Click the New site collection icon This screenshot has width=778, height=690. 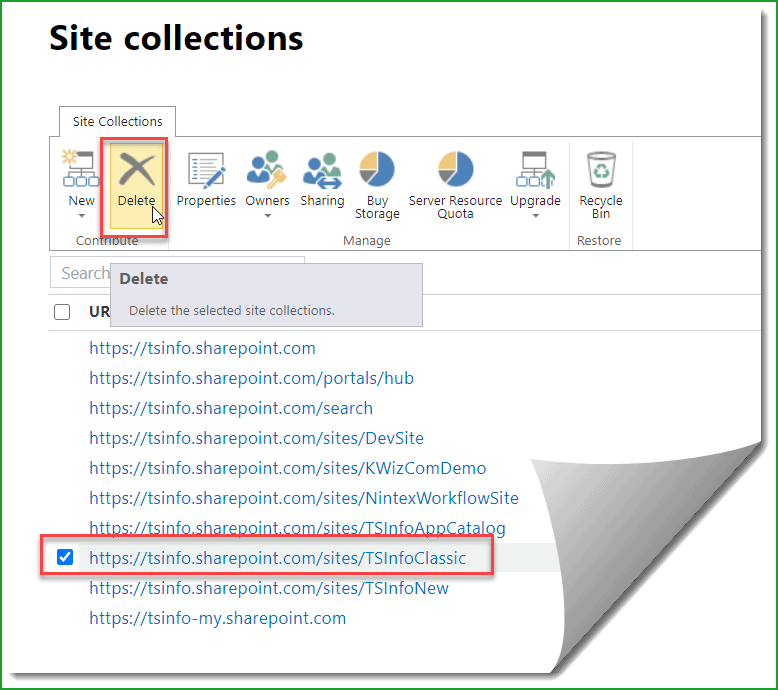click(x=81, y=169)
